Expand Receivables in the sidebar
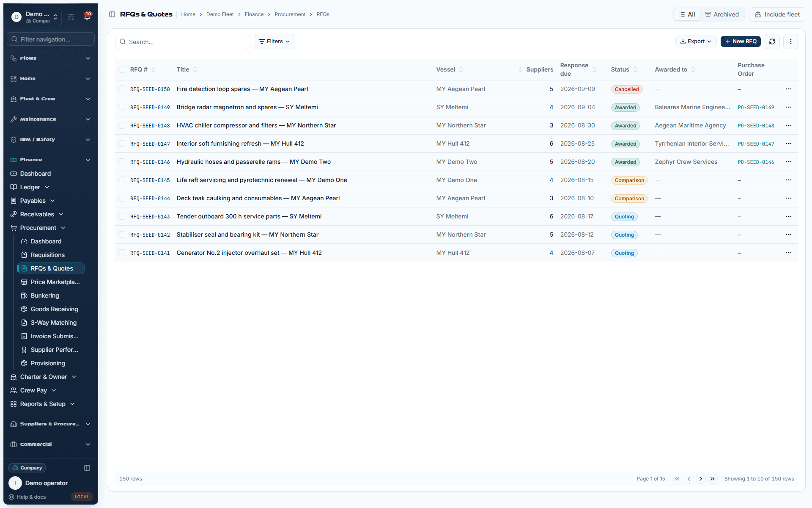This screenshot has width=812, height=508. point(37,214)
